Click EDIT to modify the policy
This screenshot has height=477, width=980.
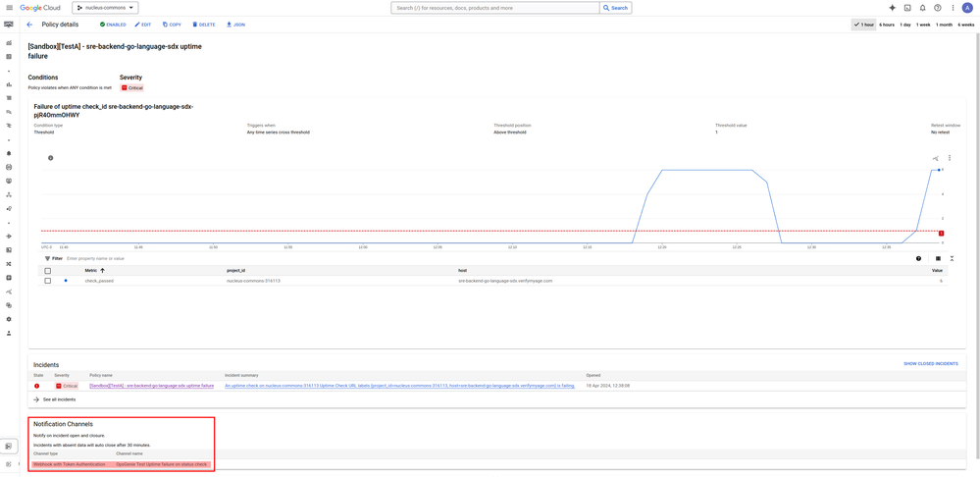click(143, 25)
